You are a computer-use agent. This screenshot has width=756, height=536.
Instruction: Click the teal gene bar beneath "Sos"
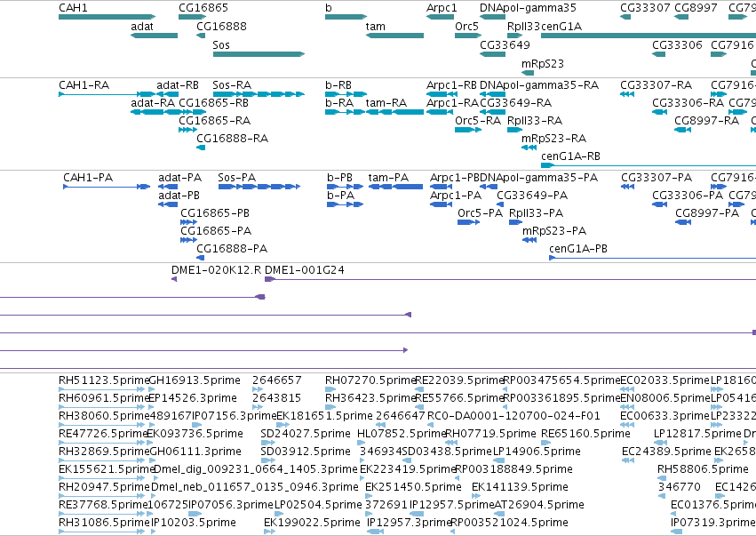tap(259, 54)
